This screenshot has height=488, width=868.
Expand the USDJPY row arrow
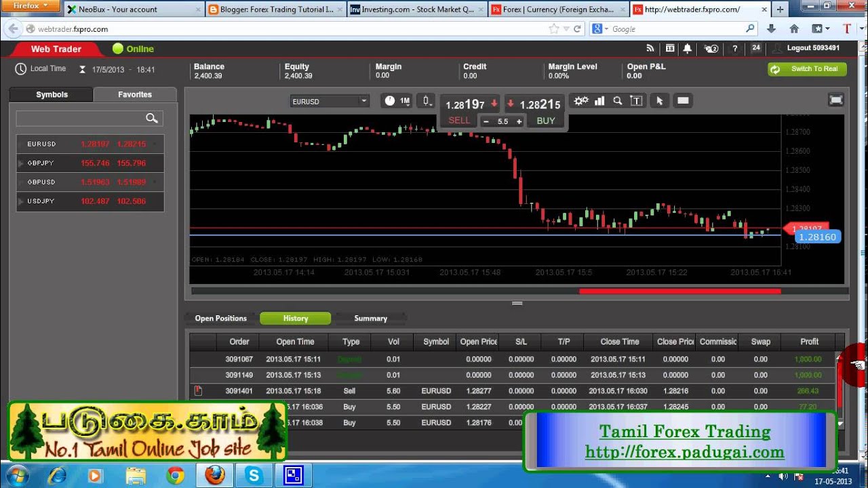click(x=21, y=201)
